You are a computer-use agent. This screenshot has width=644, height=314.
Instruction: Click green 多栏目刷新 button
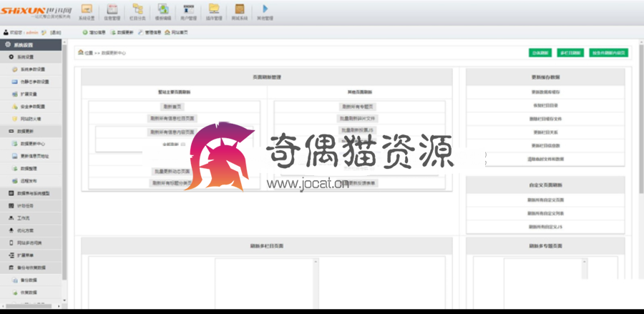point(570,53)
